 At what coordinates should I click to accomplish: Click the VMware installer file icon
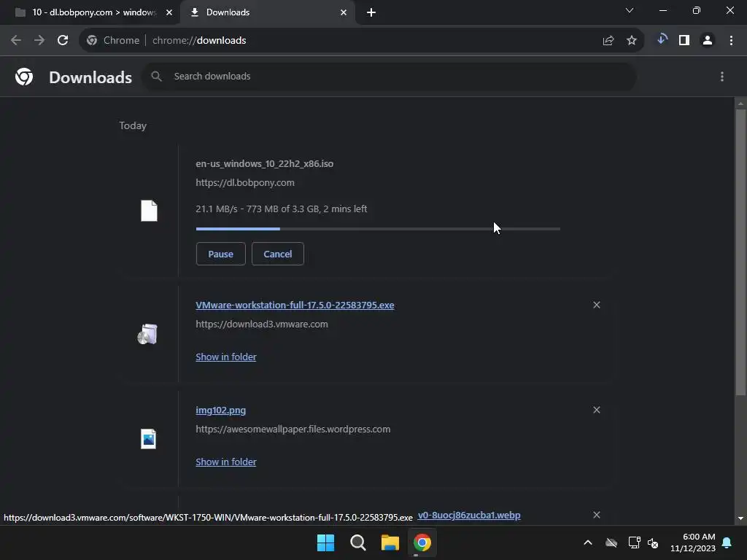[x=147, y=334]
